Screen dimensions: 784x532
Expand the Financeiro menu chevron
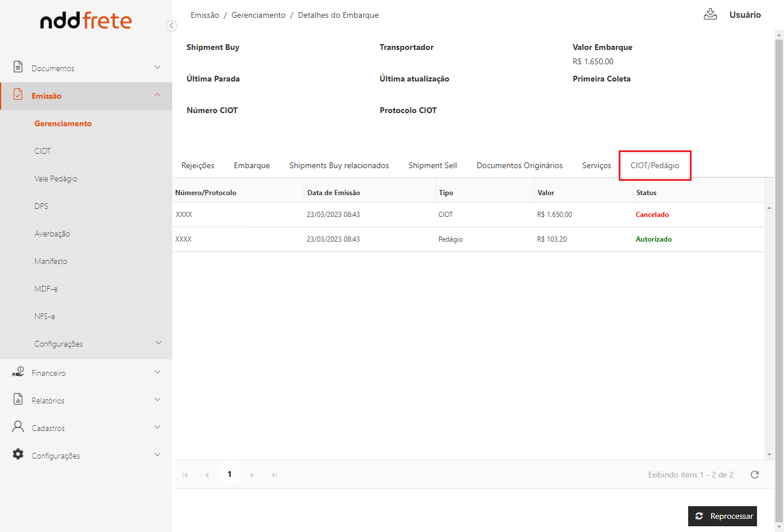coord(158,372)
